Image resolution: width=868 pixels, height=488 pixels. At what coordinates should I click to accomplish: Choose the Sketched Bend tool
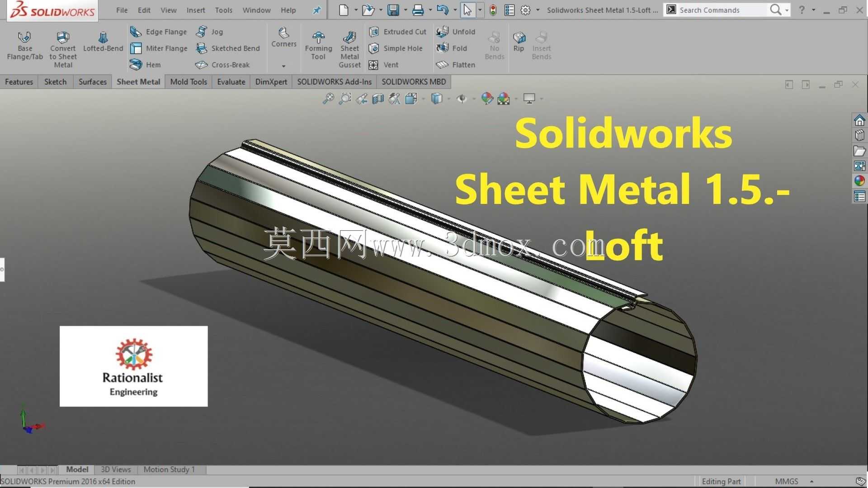click(x=227, y=48)
